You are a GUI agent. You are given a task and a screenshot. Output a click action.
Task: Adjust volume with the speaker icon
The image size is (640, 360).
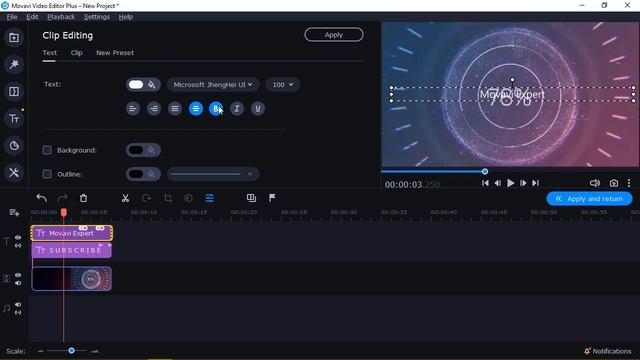point(595,183)
